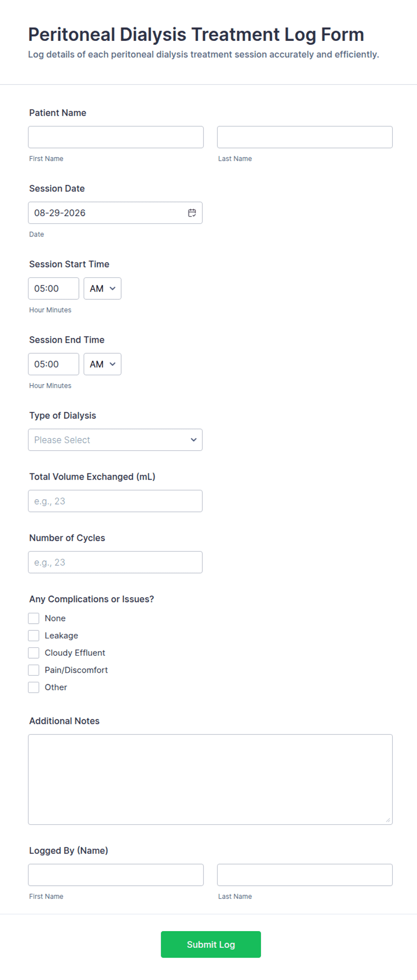Click the Submit Log button
Screen dimensions: 417x980
click(211, 945)
